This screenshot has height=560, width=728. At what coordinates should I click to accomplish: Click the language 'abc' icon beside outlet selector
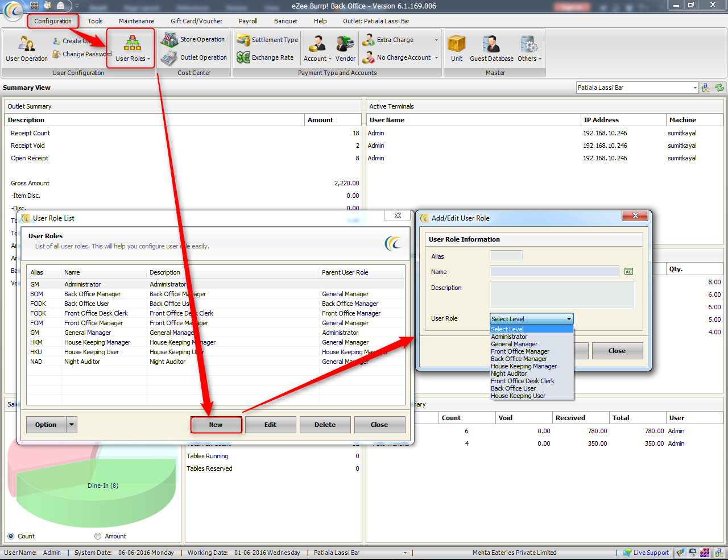(x=706, y=88)
